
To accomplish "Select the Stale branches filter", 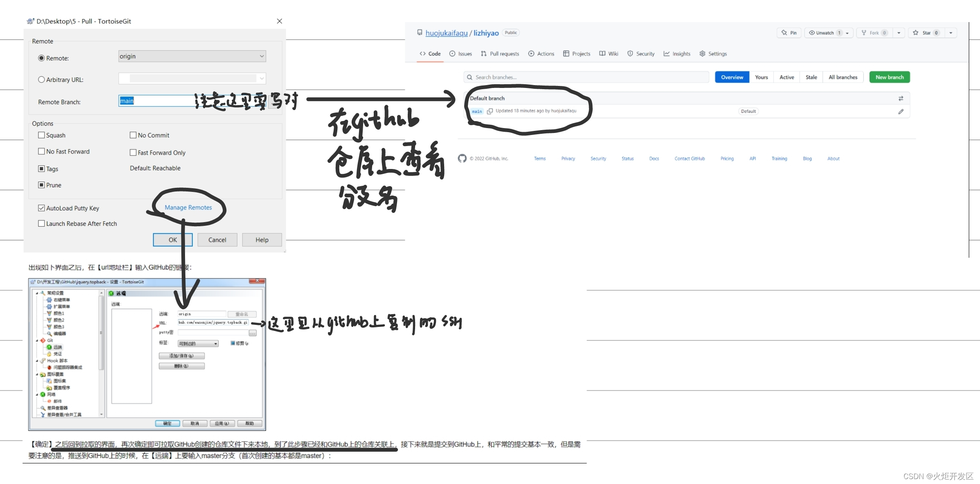I will (x=811, y=77).
